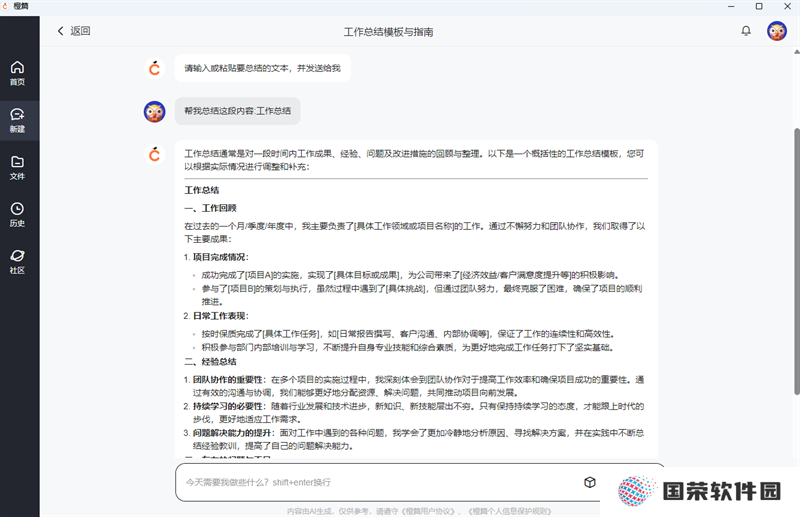Click the app logo in the title bar

pos(6,6)
